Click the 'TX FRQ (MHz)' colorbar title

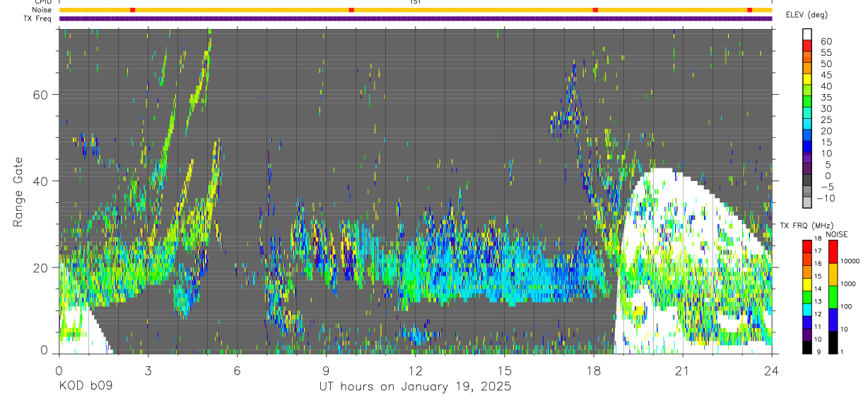(x=807, y=226)
